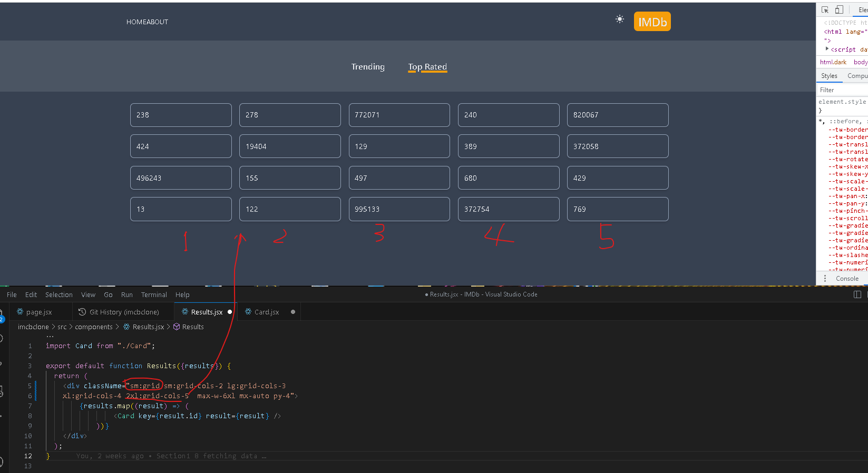Viewport: 868px width, 473px height.
Task: Click the card labeled 769
Action: pos(618,209)
